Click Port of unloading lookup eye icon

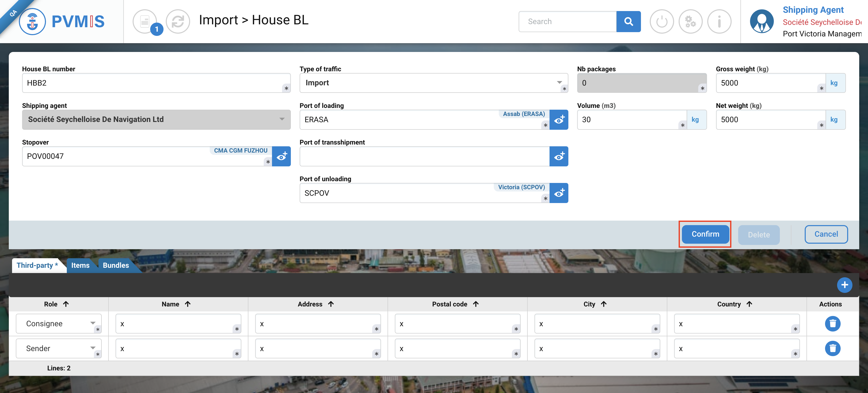coord(559,193)
